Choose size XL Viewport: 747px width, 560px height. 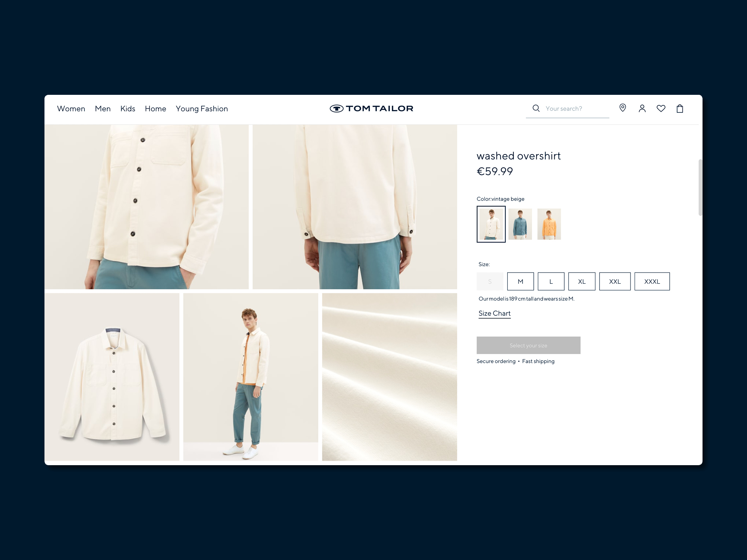[x=582, y=281]
